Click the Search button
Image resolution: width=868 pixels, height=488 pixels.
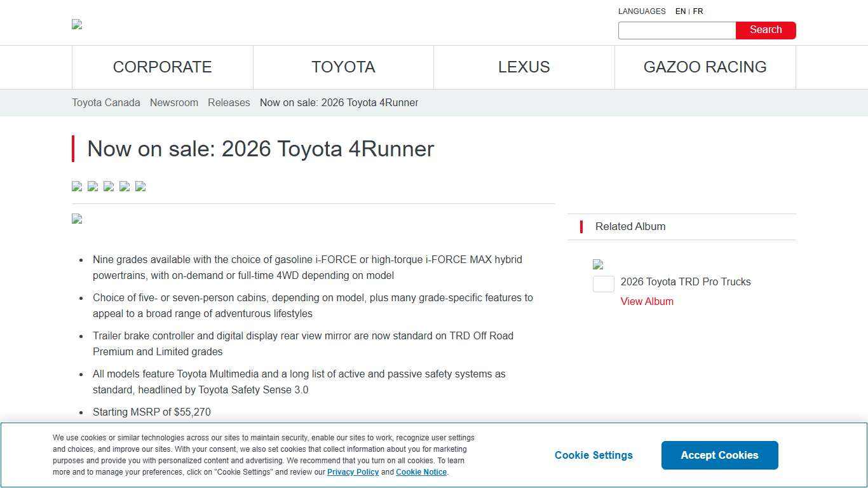[x=765, y=30]
